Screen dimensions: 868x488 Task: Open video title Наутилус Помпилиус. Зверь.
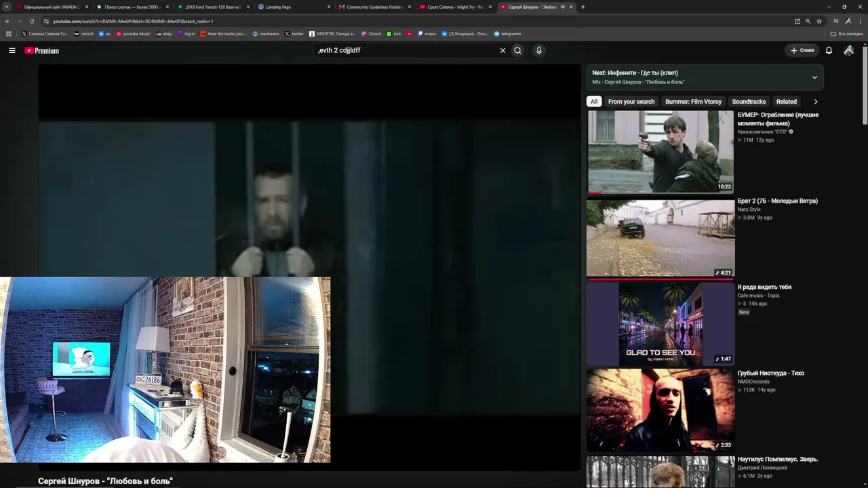coord(778,460)
